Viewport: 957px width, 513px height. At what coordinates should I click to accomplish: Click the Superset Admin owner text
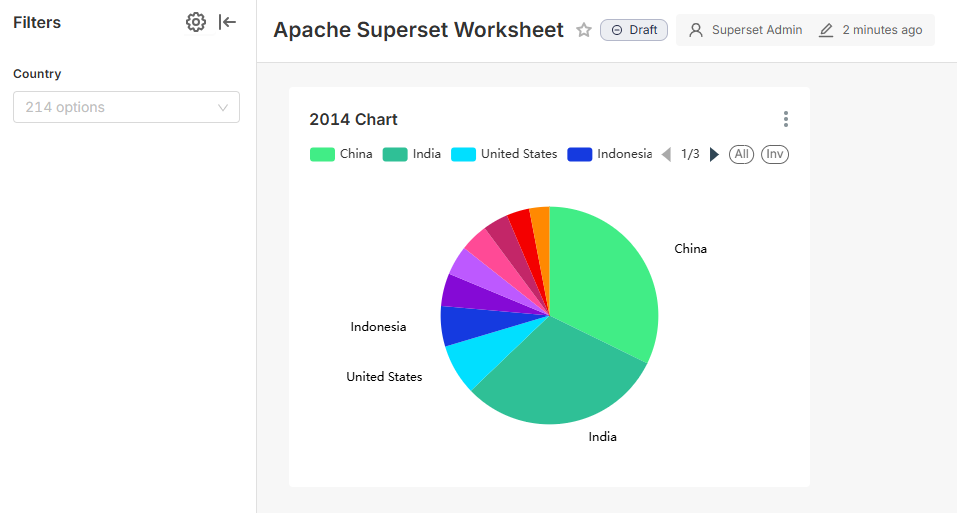(757, 30)
